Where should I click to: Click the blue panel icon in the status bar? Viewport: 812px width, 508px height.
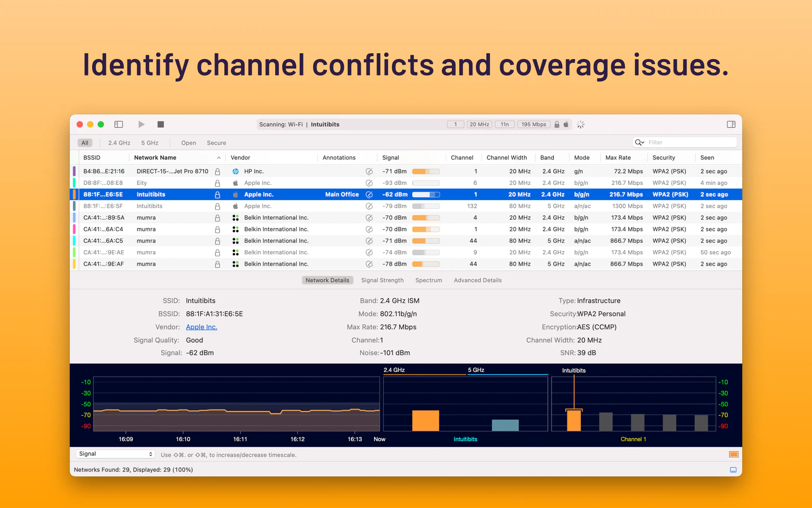point(733,470)
